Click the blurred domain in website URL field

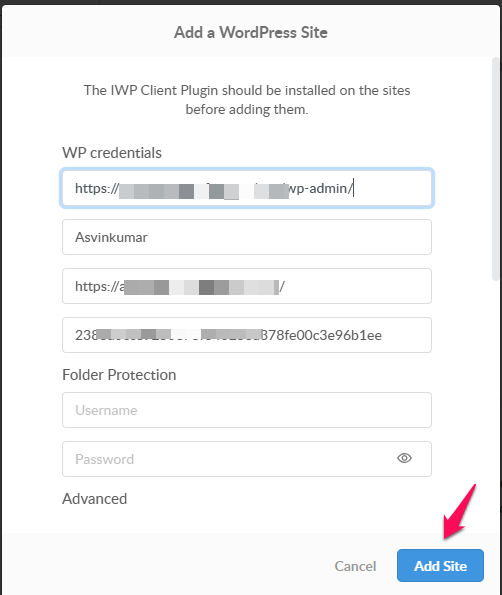coord(201,287)
